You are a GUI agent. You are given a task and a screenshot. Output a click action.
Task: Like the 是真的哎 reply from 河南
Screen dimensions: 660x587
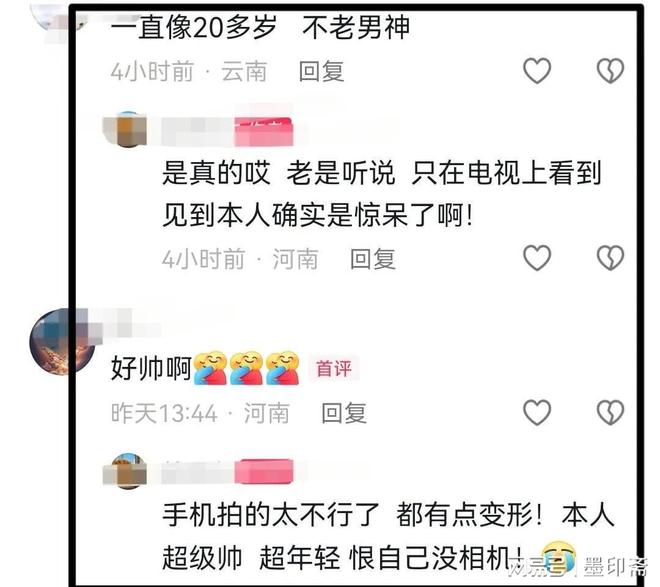537,257
